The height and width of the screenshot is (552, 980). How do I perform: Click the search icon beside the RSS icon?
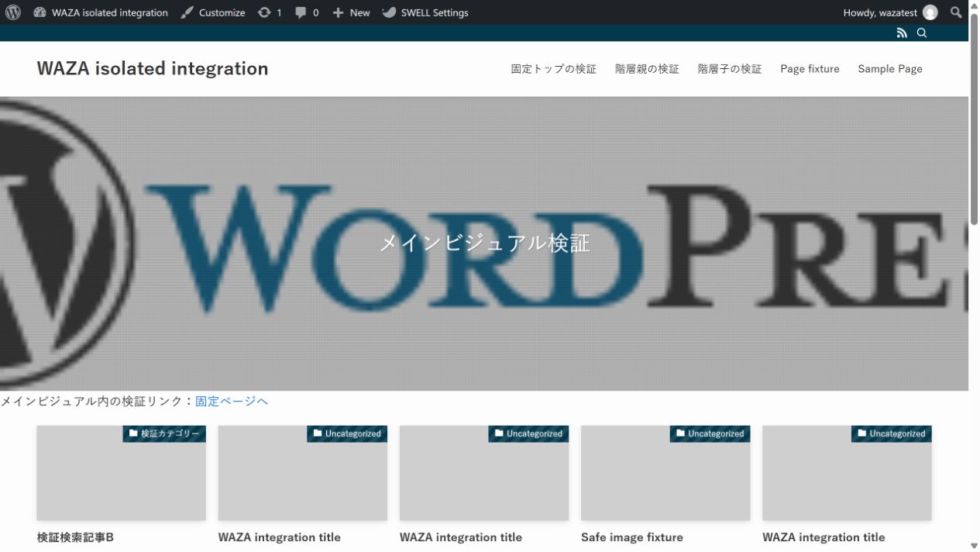click(922, 33)
